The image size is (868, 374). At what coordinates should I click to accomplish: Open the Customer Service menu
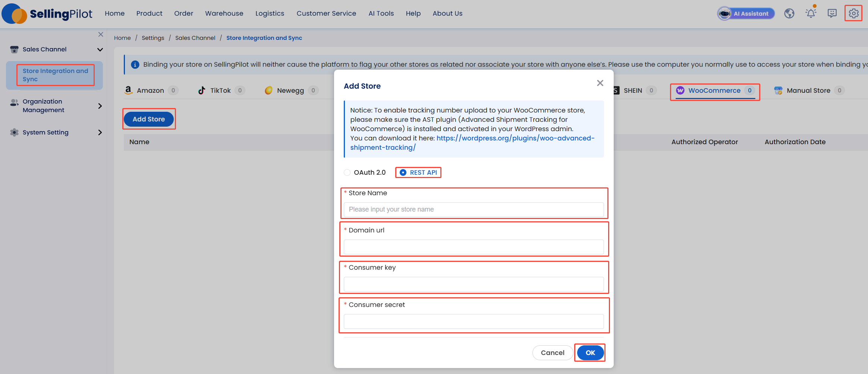click(326, 13)
